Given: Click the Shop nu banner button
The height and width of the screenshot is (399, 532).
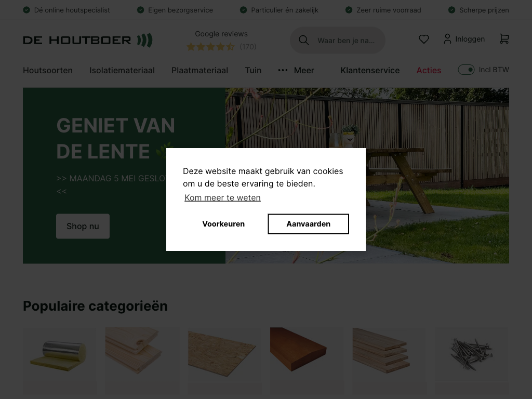Looking at the screenshot, I should 83,227.
